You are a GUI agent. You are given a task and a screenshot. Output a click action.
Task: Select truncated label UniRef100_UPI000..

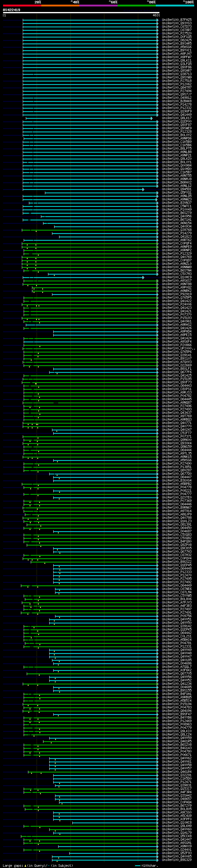point(178,349)
